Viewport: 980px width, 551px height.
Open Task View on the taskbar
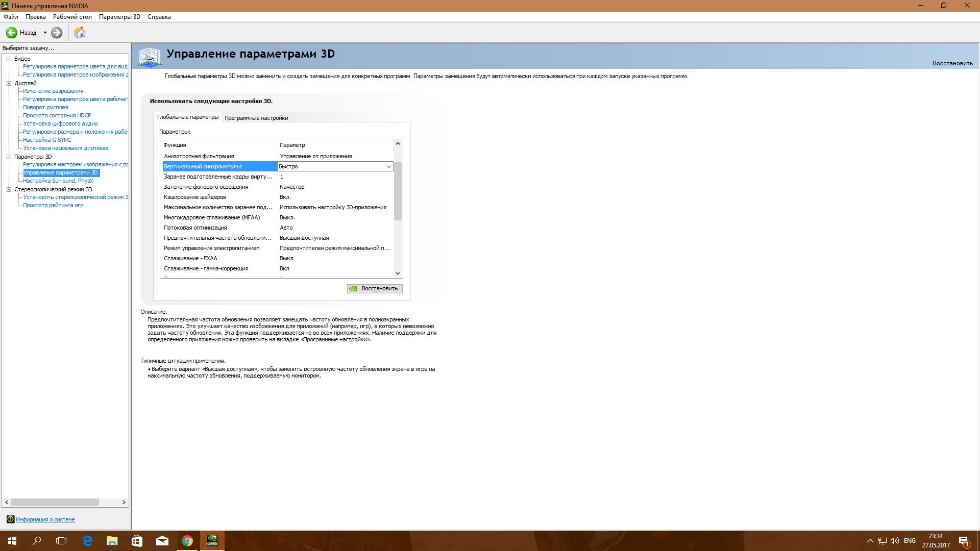tap(61, 541)
